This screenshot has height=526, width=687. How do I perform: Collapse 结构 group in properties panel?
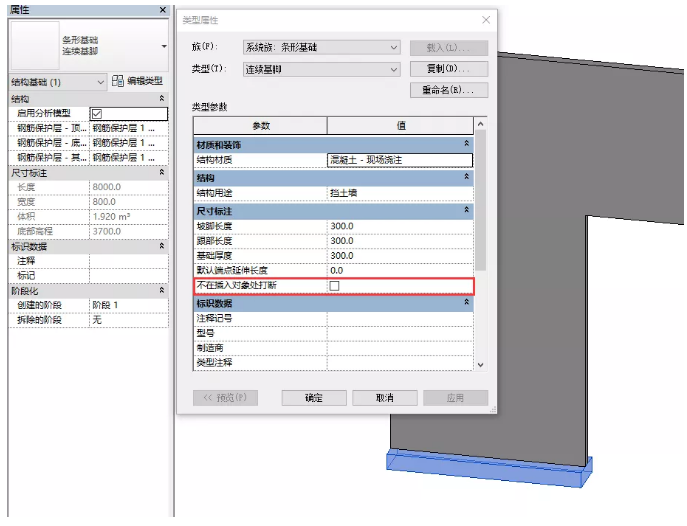[x=162, y=99]
